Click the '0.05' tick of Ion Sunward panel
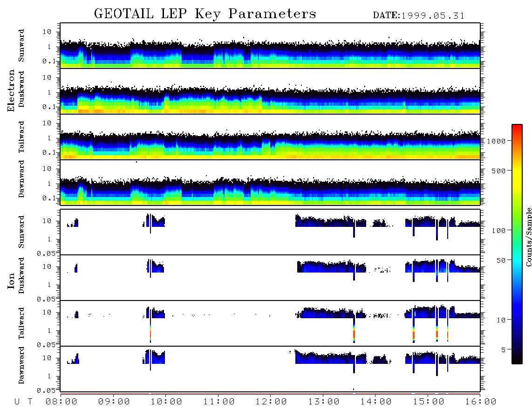This screenshot has height=410, width=532. [x=46, y=253]
